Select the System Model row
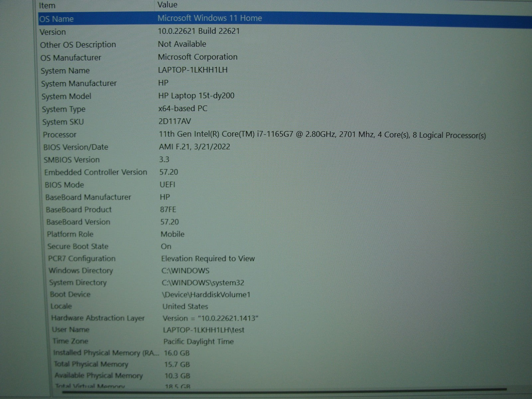The image size is (532, 399). tap(66, 96)
